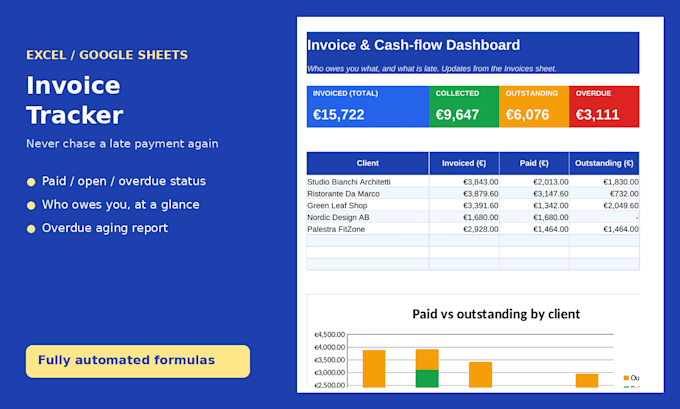Click the 'Client' column header

click(368, 163)
